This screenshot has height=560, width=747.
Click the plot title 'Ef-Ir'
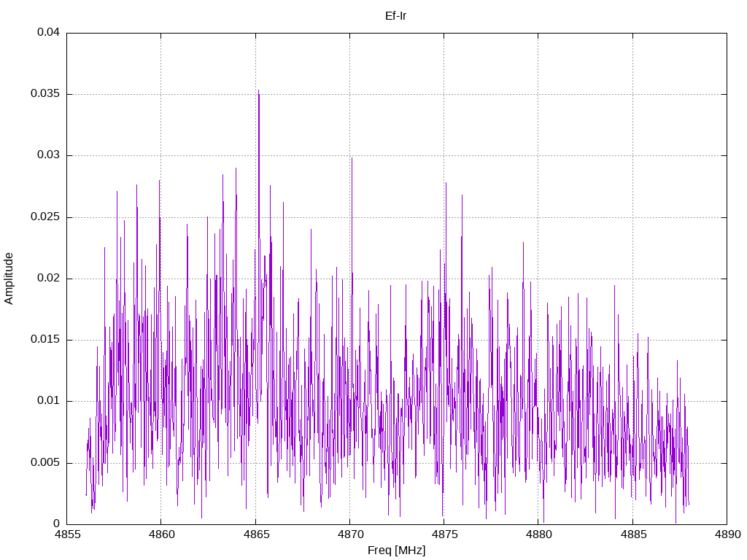(395, 16)
